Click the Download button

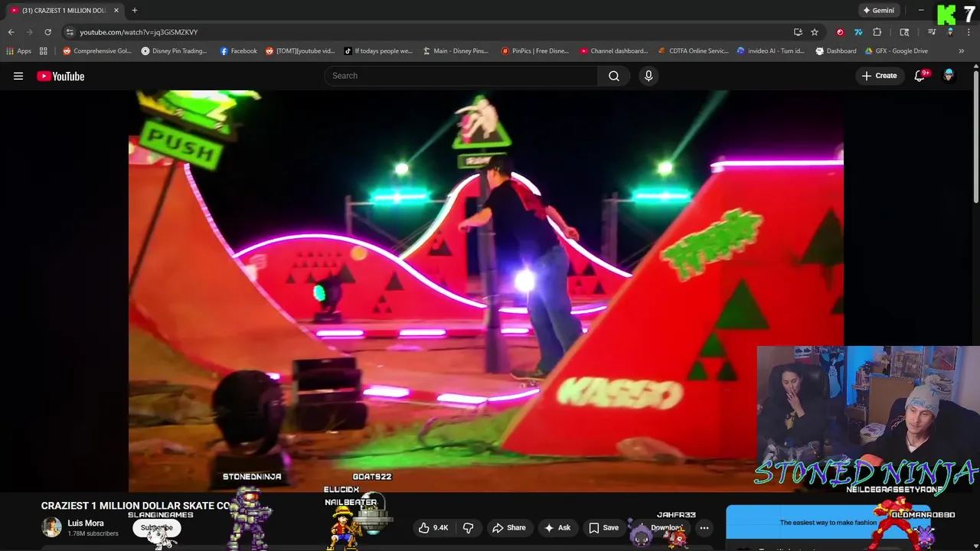click(662, 527)
